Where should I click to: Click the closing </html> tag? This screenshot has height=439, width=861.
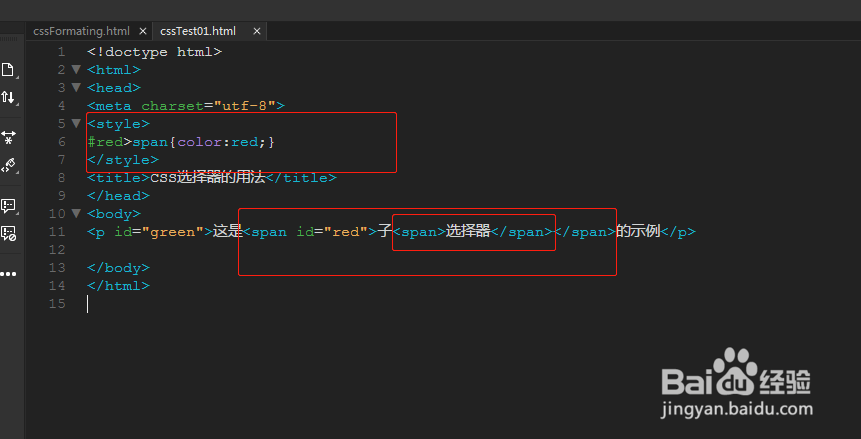click(118, 286)
